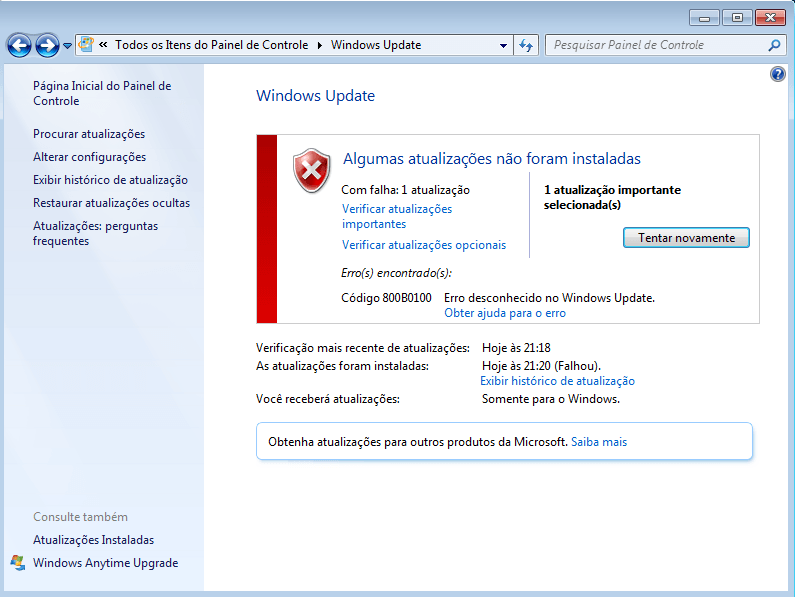Close the window with the red X
This screenshot has width=795, height=597.
pyautogui.click(x=770, y=18)
